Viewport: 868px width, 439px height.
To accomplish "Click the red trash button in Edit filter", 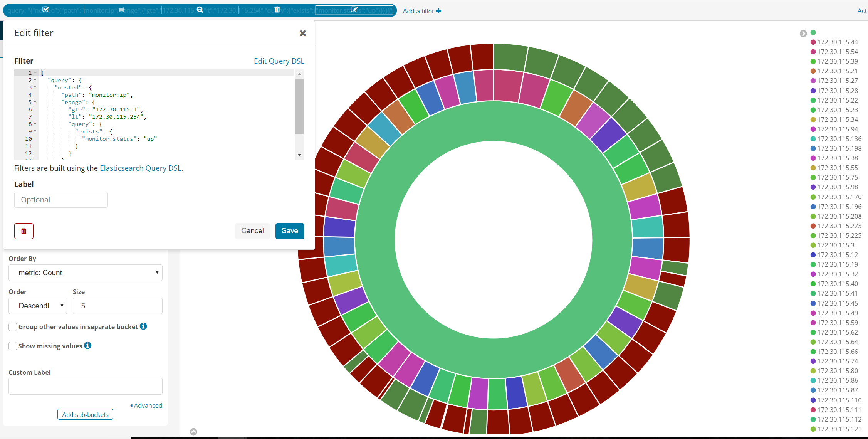I will coord(24,231).
